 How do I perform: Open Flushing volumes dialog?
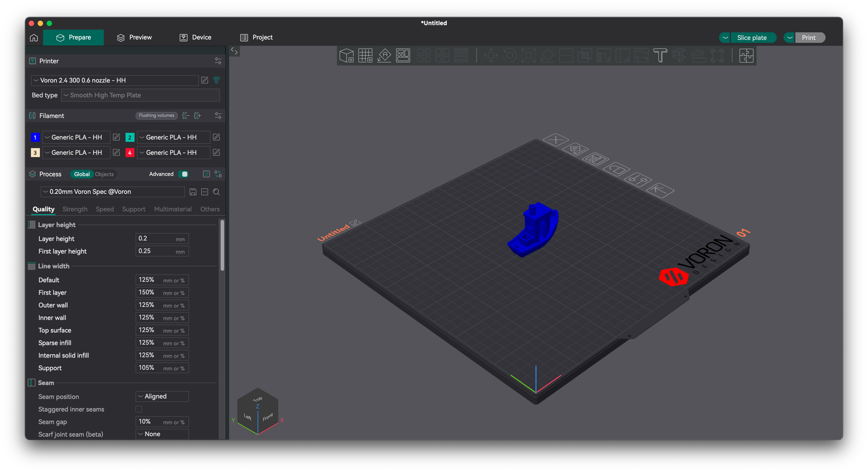[156, 116]
